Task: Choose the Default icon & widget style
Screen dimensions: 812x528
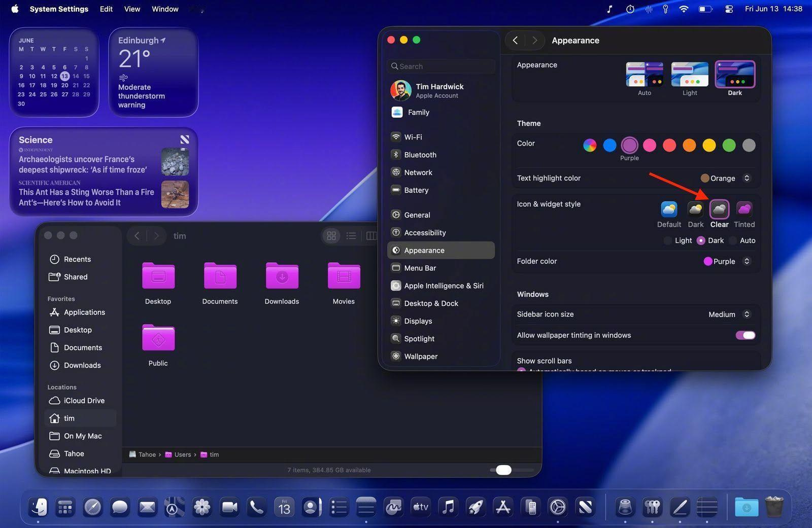Action: [x=669, y=209]
